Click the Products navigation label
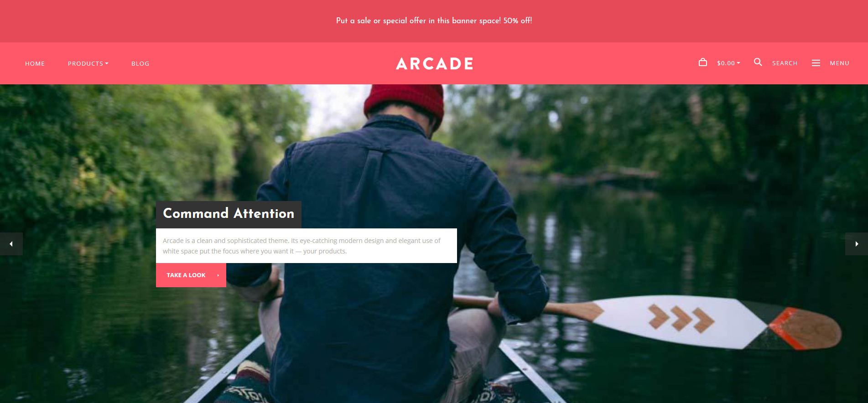This screenshot has width=868, height=403. (85, 63)
